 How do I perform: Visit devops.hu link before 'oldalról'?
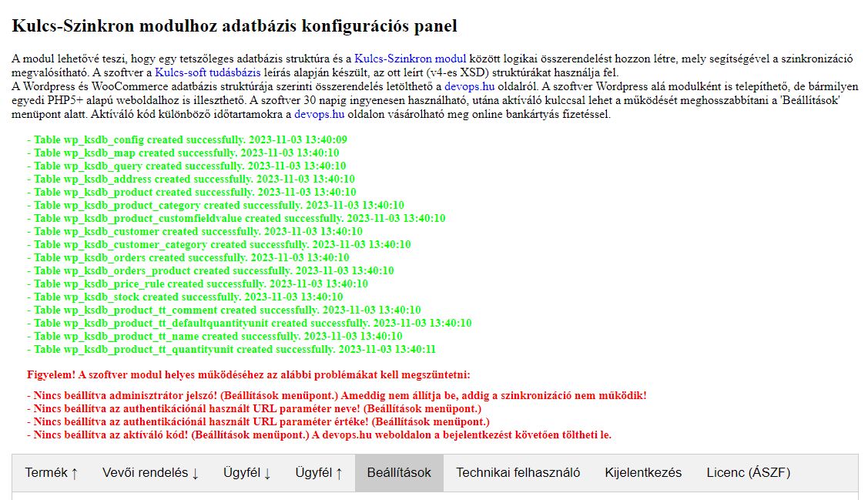click(470, 86)
